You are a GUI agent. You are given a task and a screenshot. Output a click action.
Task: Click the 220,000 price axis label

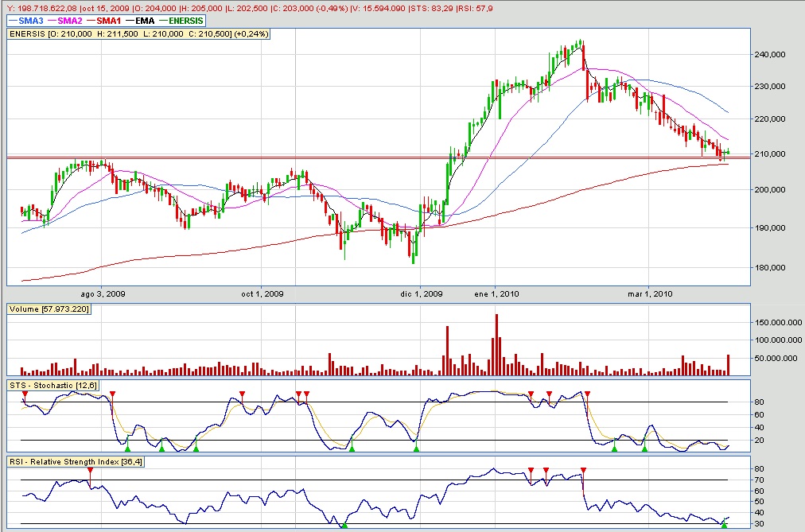click(769, 118)
